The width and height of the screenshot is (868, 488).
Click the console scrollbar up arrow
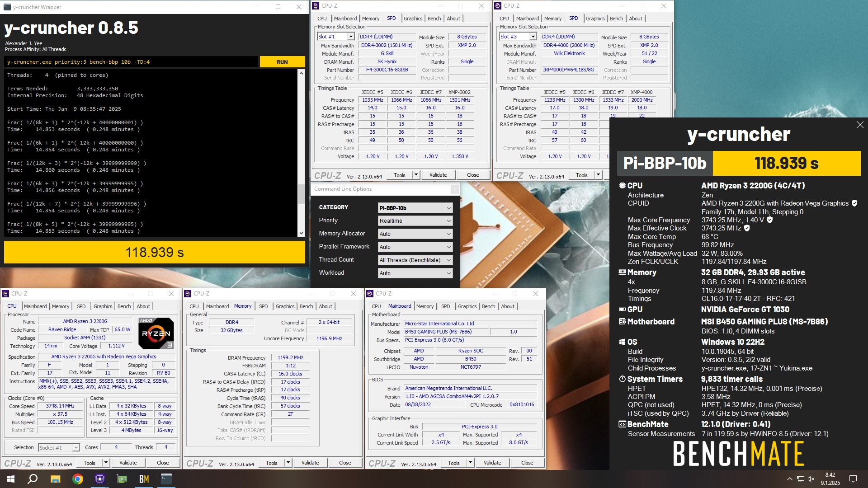pyautogui.click(x=301, y=73)
